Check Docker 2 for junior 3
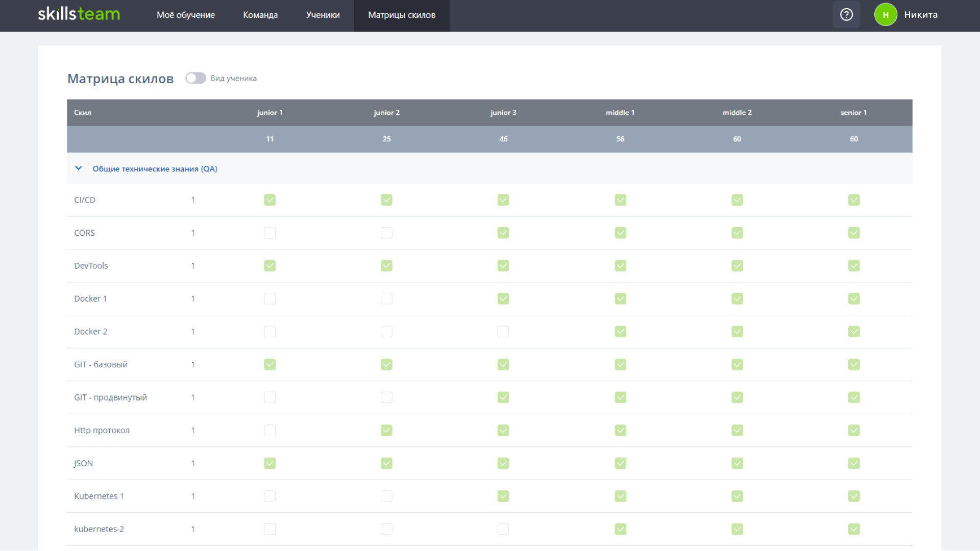The image size is (980, 551). click(503, 332)
